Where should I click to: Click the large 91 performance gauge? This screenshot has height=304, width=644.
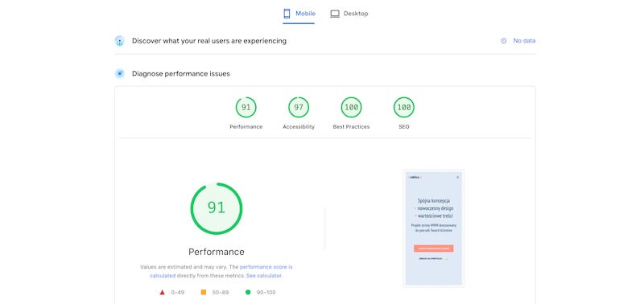click(x=217, y=208)
